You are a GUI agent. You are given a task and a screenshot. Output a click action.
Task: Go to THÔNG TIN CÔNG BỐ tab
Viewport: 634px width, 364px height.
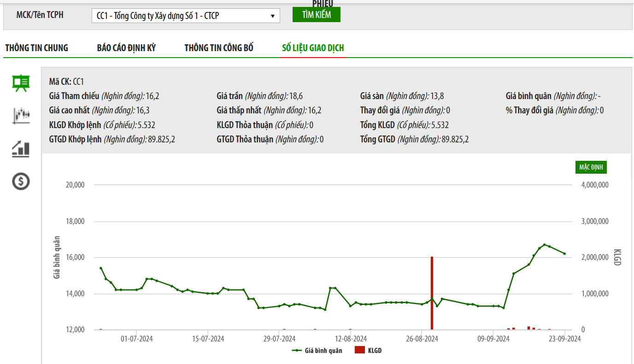[219, 48]
